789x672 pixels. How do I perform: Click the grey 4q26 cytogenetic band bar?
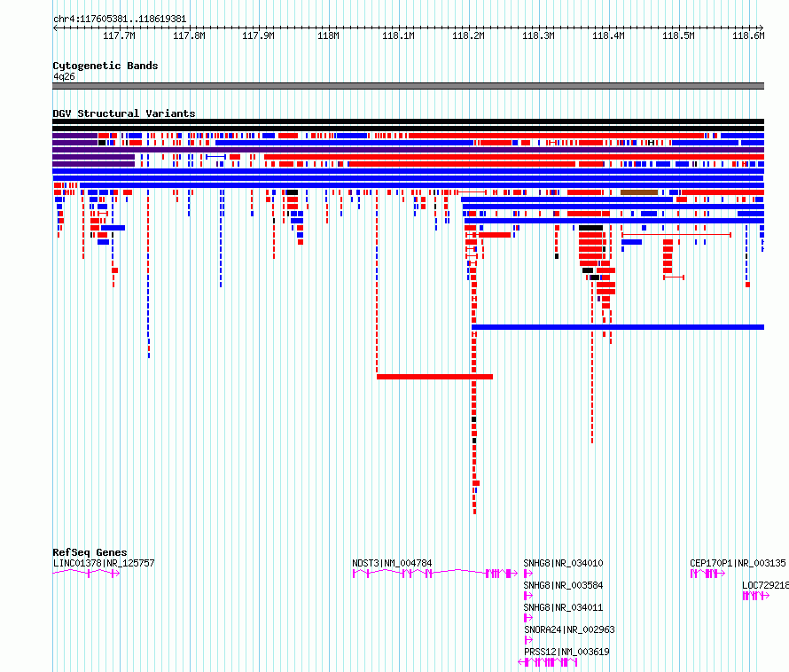(408, 86)
